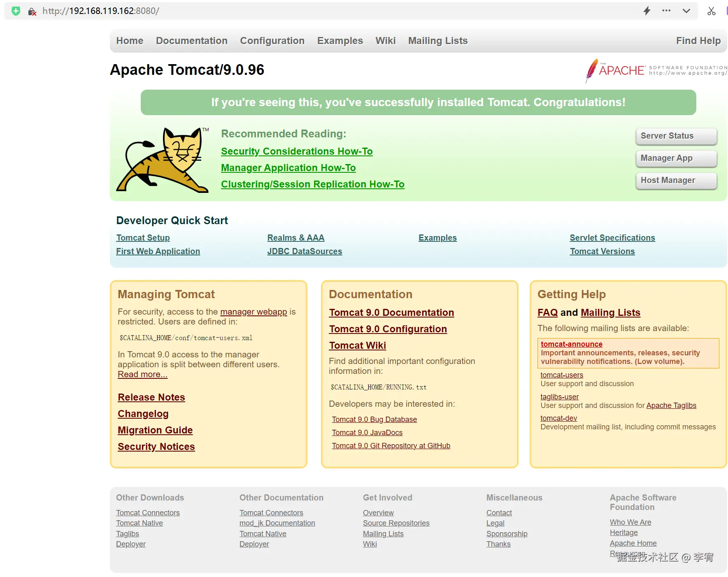Open the First Web Application link
Image resolution: width=728 pixels, height=577 pixels.
pos(158,251)
